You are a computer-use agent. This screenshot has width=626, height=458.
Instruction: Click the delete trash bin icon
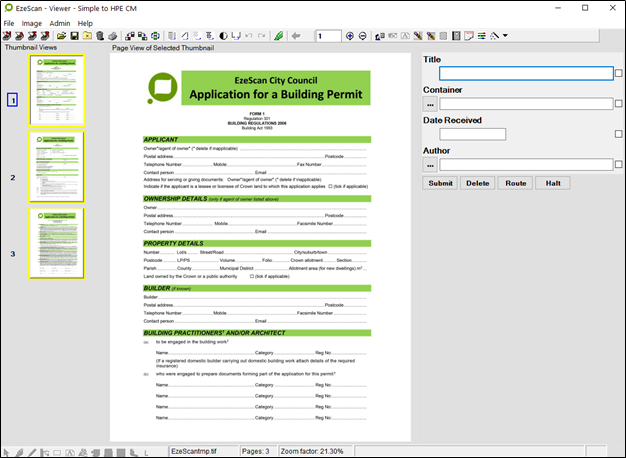100,36
